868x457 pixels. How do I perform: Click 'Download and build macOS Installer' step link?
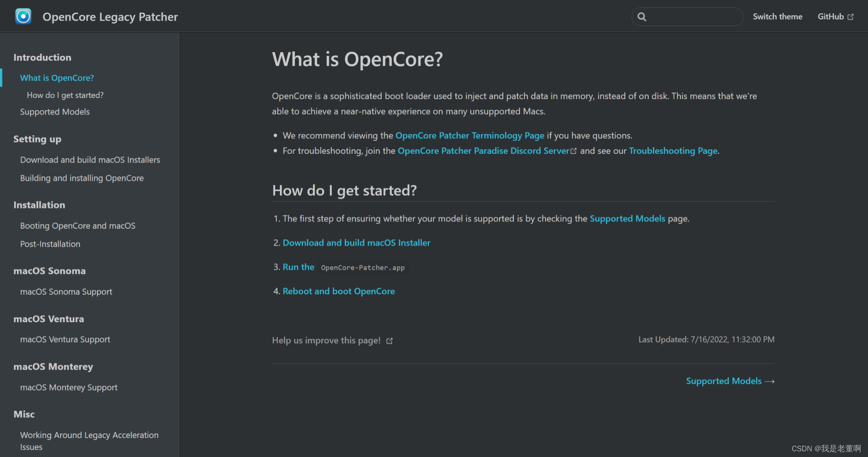tap(357, 243)
